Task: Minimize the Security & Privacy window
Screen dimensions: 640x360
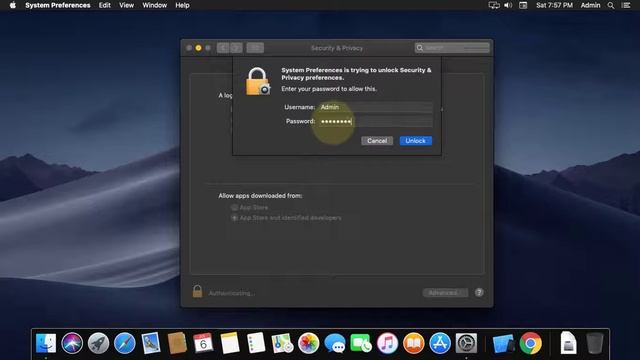Action: click(198, 48)
